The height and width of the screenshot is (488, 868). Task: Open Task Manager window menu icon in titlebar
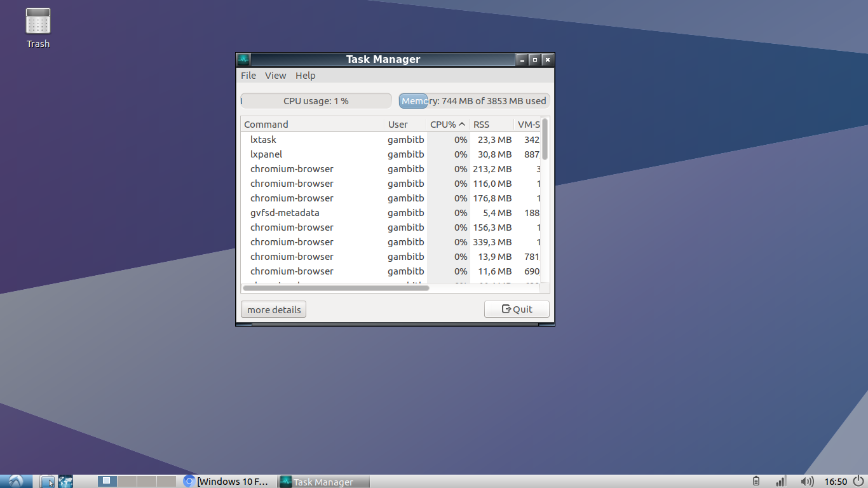coord(243,60)
